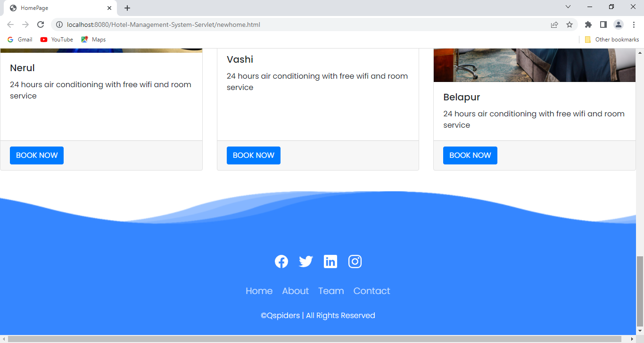Viewport: 644px width, 343px height.
Task: Go to Contact footer link
Action: click(x=372, y=291)
